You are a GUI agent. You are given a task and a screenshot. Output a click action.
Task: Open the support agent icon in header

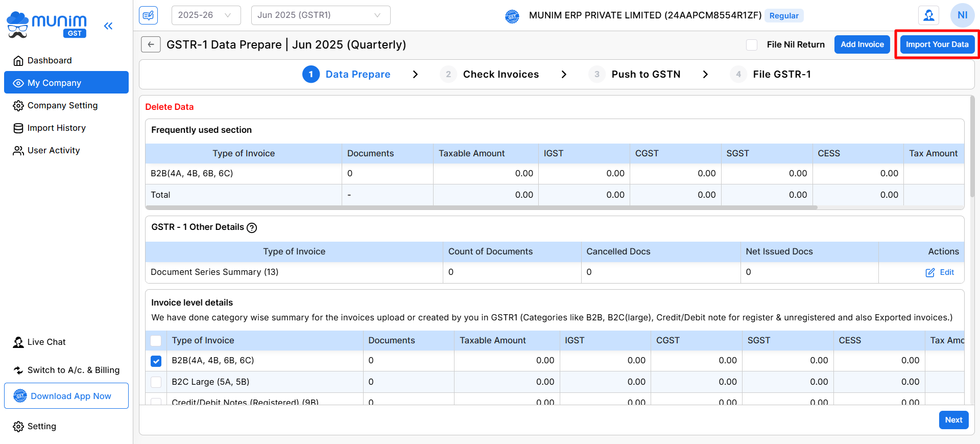click(928, 15)
